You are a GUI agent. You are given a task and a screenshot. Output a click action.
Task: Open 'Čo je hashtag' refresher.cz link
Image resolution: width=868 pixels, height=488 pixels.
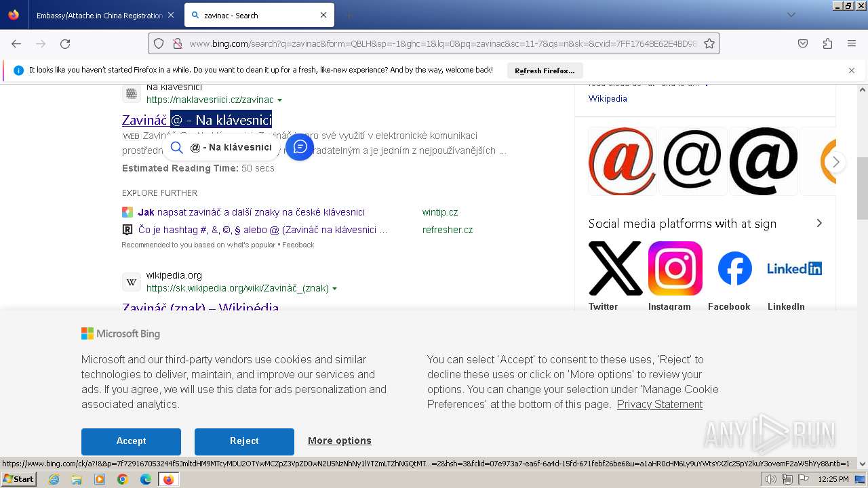pyautogui.click(x=263, y=230)
